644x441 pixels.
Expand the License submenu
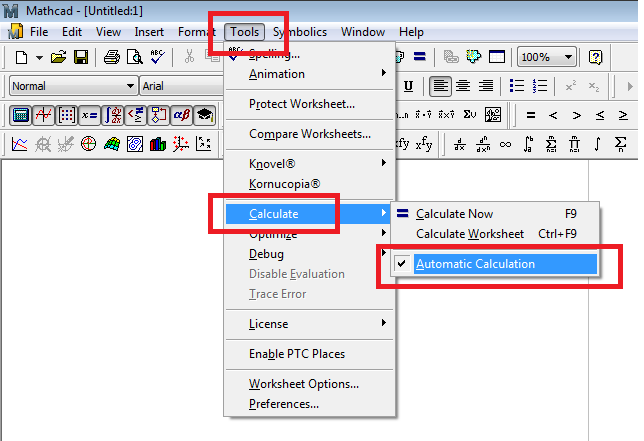309,324
